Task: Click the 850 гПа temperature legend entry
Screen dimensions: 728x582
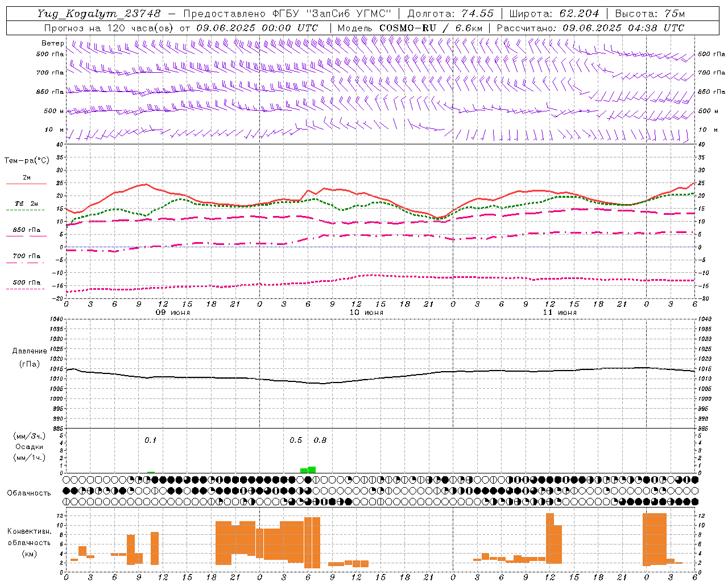Action: 26,230
